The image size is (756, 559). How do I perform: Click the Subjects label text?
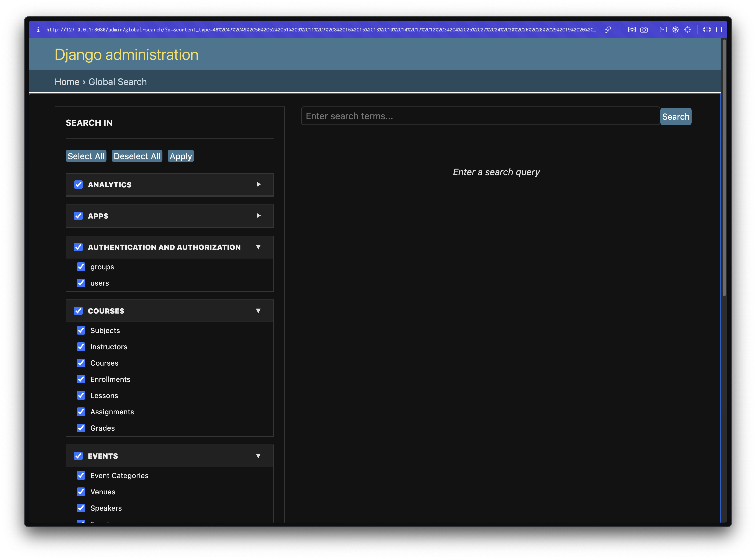click(105, 331)
